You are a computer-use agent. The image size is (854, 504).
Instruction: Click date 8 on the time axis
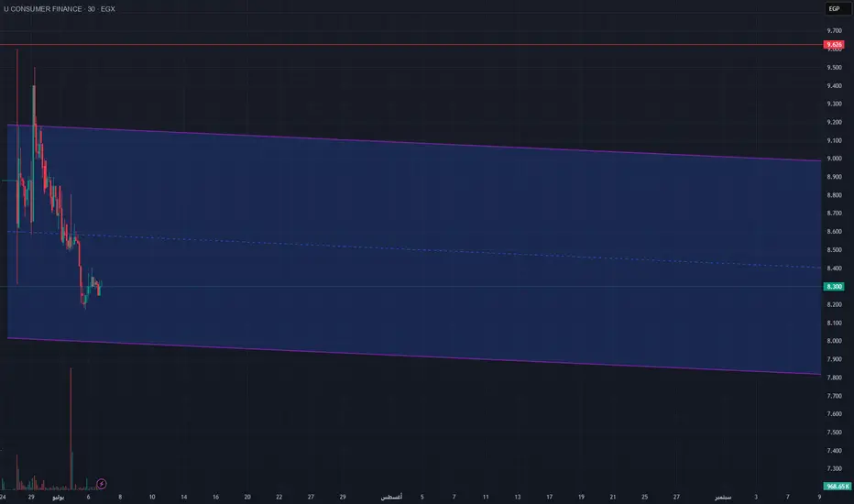(120, 497)
